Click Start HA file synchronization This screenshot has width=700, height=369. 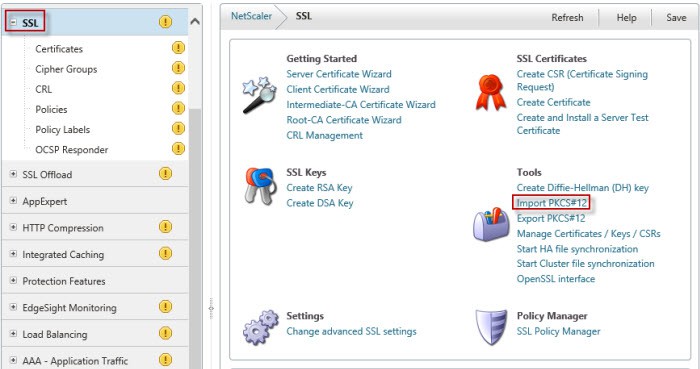577,249
